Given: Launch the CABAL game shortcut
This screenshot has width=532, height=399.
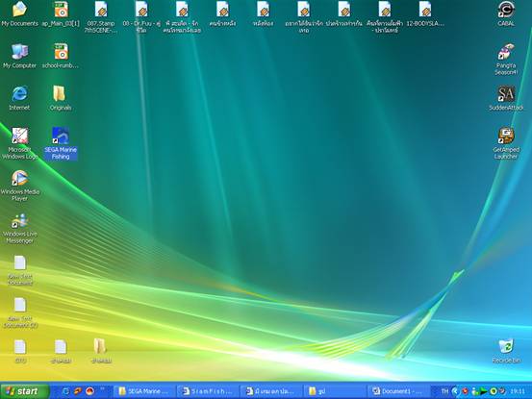Looking at the screenshot, I should (x=506, y=14).
